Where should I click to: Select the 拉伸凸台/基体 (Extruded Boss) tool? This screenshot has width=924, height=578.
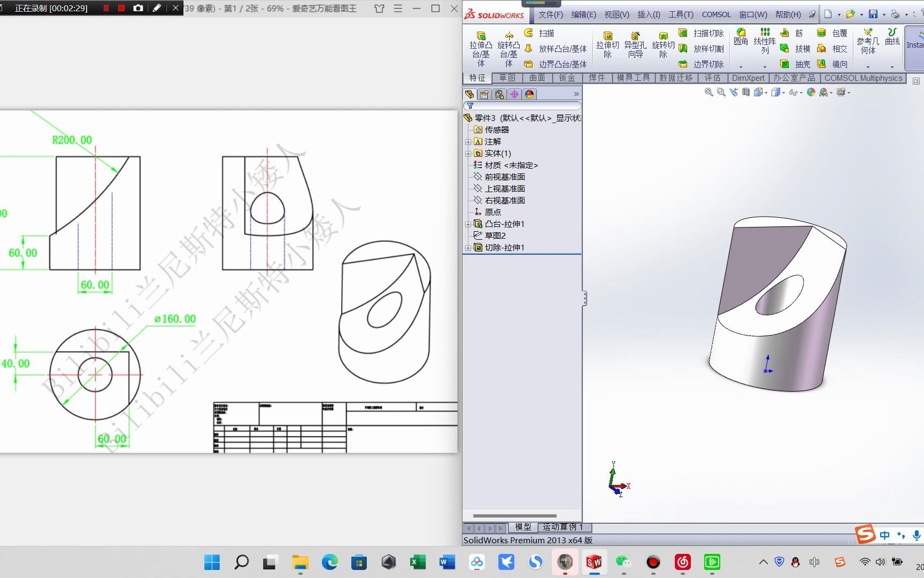[x=481, y=48]
